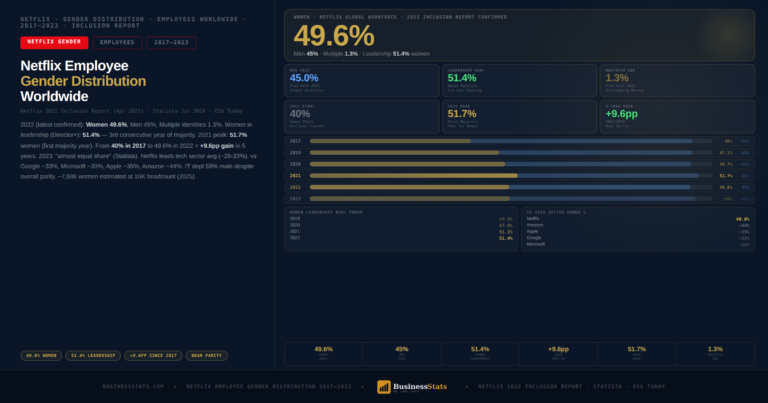The height and width of the screenshot is (403, 768).
Task: Click the 1.3% stat in bottom summary strip
Action: point(715,354)
